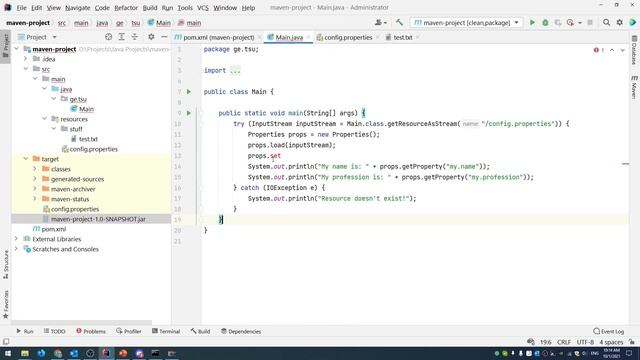Expand the classes folder
This screenshot has width=640, height=360.
pyautogui.click(x=35, y=169)
